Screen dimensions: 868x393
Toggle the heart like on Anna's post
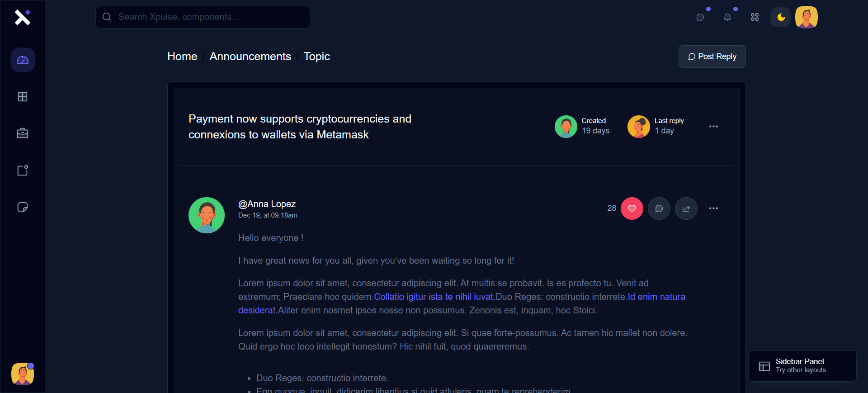pyautogui.click(x=632, y=208)
